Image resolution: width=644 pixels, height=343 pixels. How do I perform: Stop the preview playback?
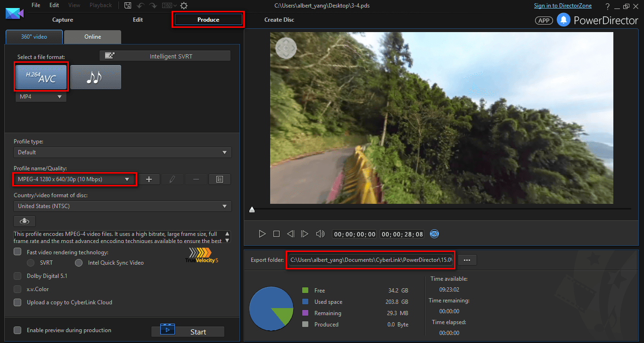[x=277, y=234]
